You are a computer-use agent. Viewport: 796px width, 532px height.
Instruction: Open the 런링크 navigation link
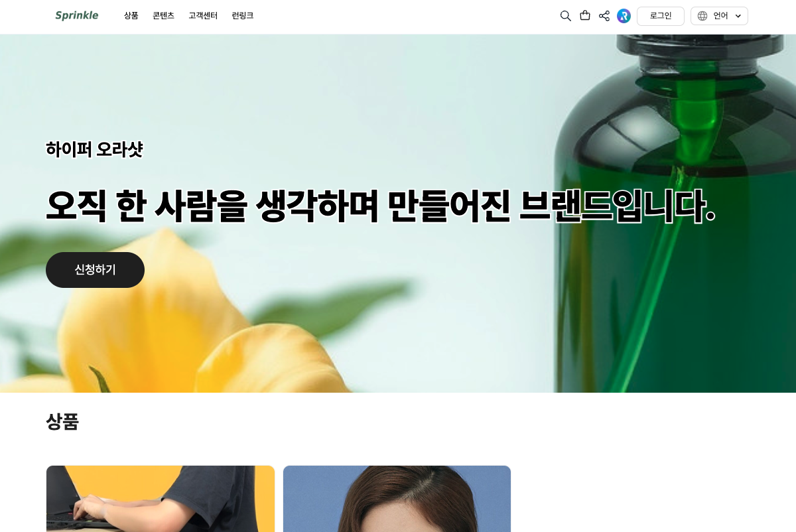pyautogui.click(x=243, y=16)
